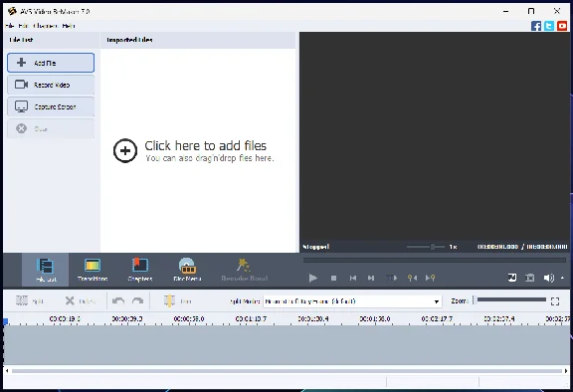Open Record Video from the file list panel
The height and width of the screenshot is (392, 573).
(x=51, y=85)
